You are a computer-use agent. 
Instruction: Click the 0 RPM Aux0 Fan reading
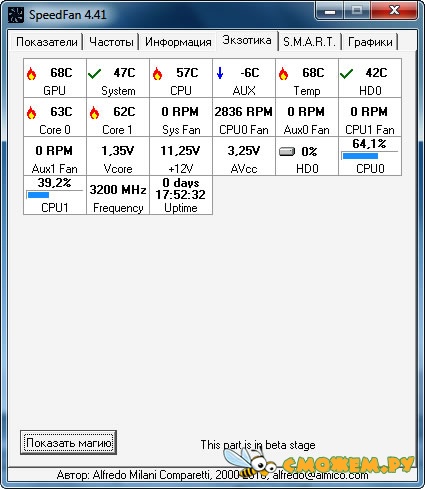306,112
